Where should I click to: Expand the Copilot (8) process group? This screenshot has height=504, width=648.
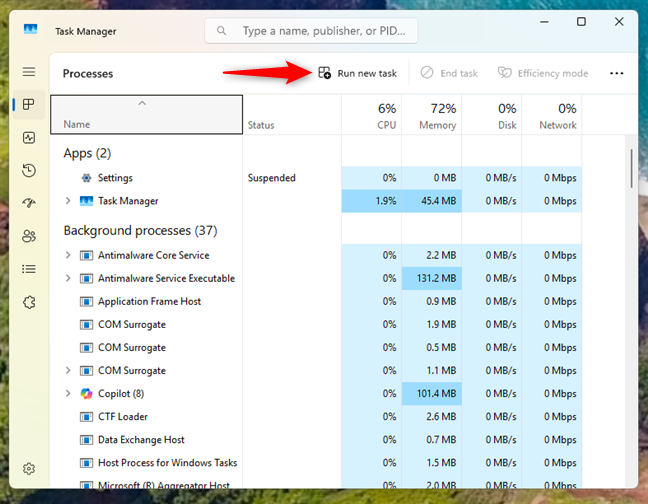(68, 393)
